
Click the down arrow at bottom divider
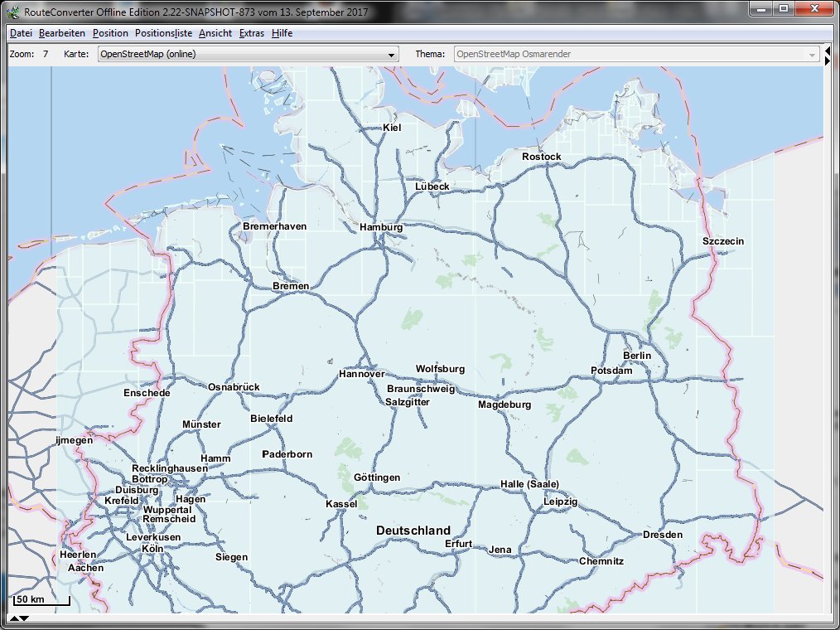pyautogui.click(x=24, y=618)
